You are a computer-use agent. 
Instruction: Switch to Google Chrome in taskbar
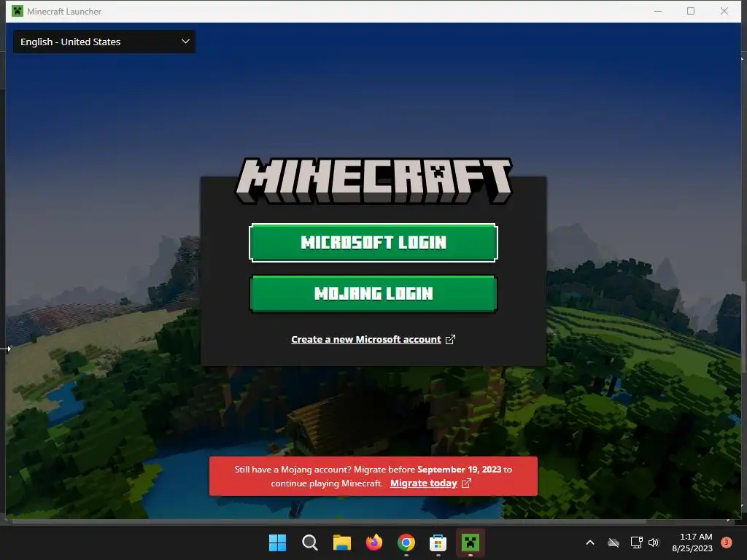(x=406, y=542)
